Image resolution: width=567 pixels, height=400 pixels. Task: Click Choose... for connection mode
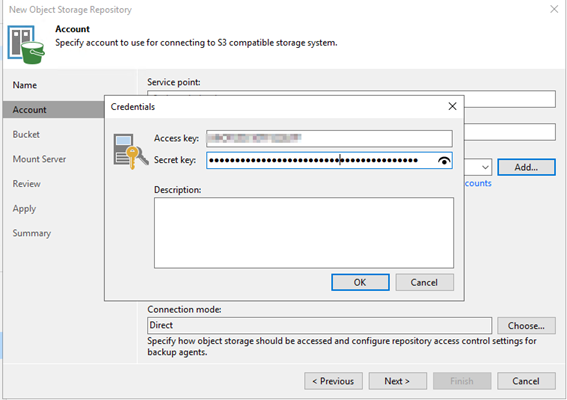(526, 325)
